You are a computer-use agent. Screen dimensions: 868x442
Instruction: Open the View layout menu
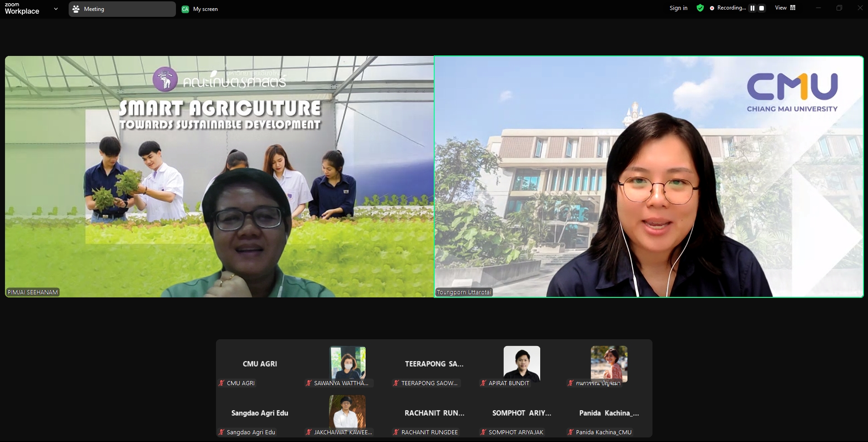coord(785,8)
